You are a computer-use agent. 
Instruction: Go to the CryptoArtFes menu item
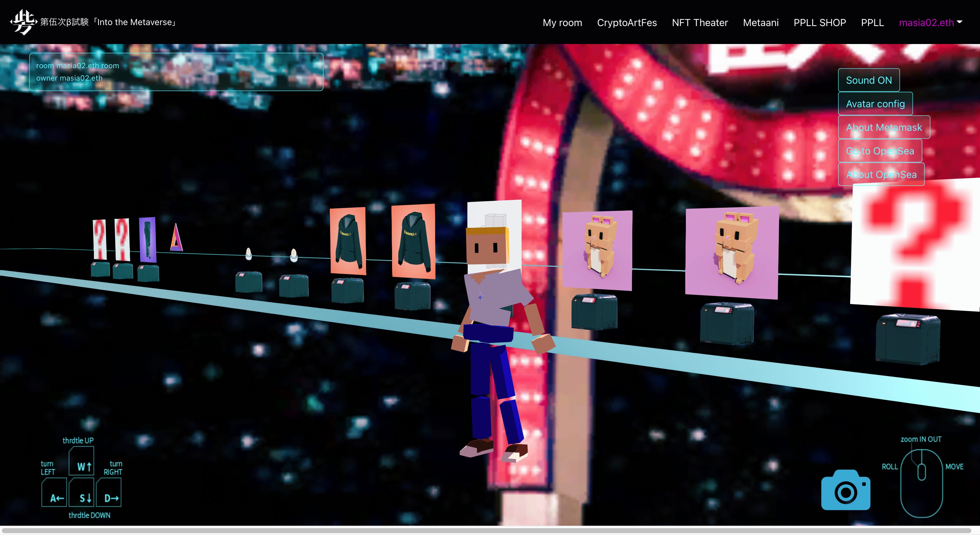point(627,22)
